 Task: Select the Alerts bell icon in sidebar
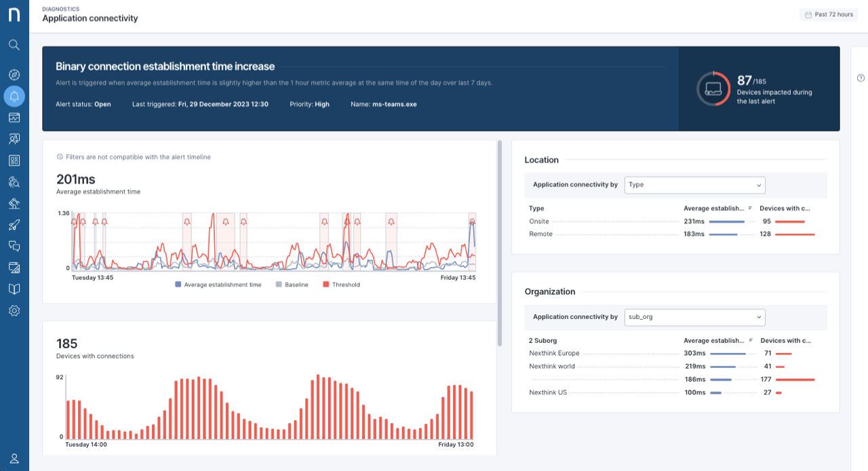(x=14, y=96)
